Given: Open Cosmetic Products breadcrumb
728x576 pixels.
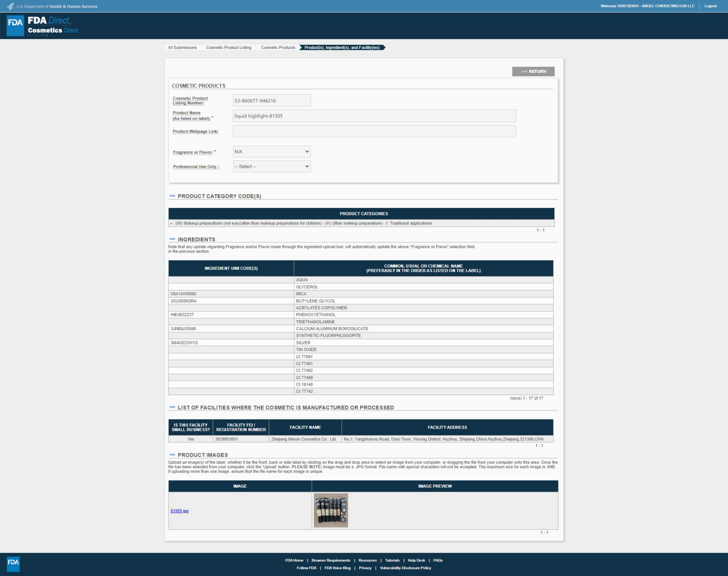Looking at the screenshot, I should point(278,48).
